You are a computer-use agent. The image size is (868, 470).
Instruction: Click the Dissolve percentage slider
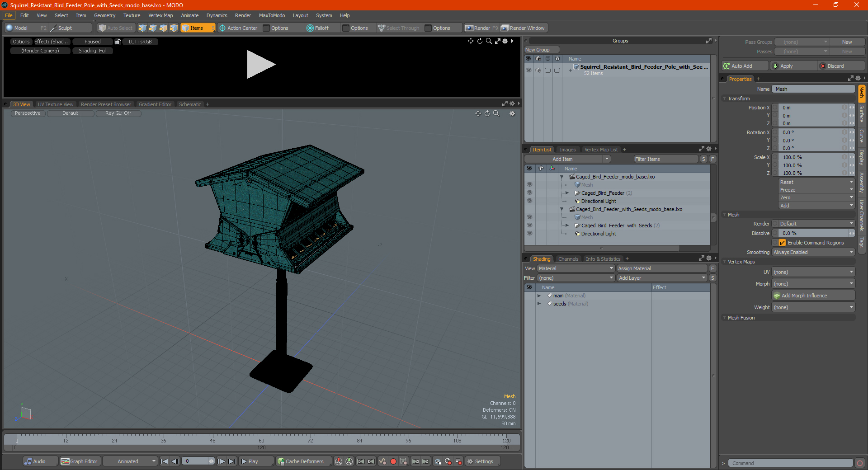point(814,233)
